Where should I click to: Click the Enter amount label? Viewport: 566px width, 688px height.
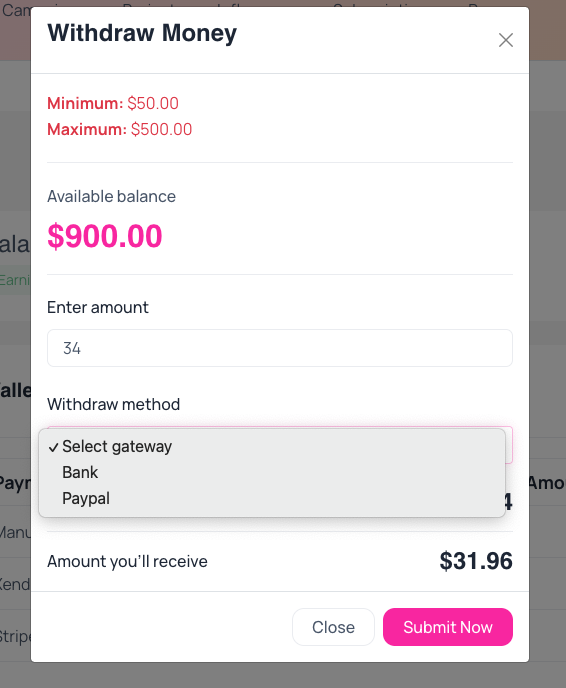point(98,308)
